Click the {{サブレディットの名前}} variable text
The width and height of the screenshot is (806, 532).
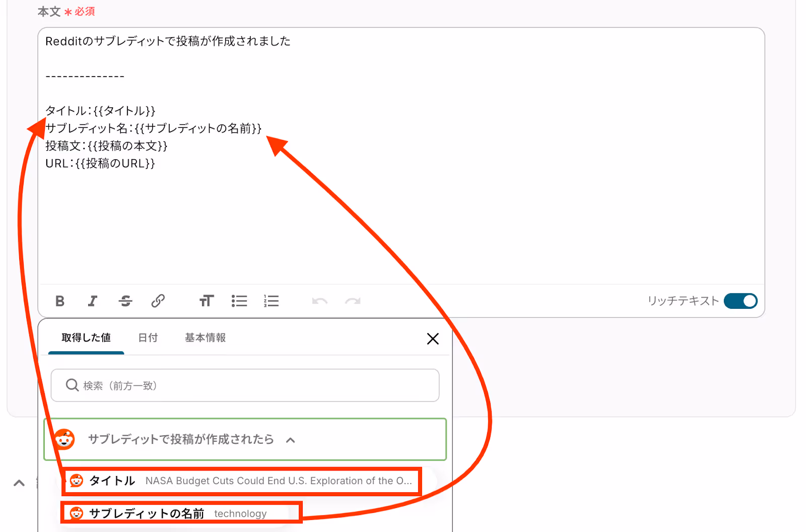click(x=198, y=128)
